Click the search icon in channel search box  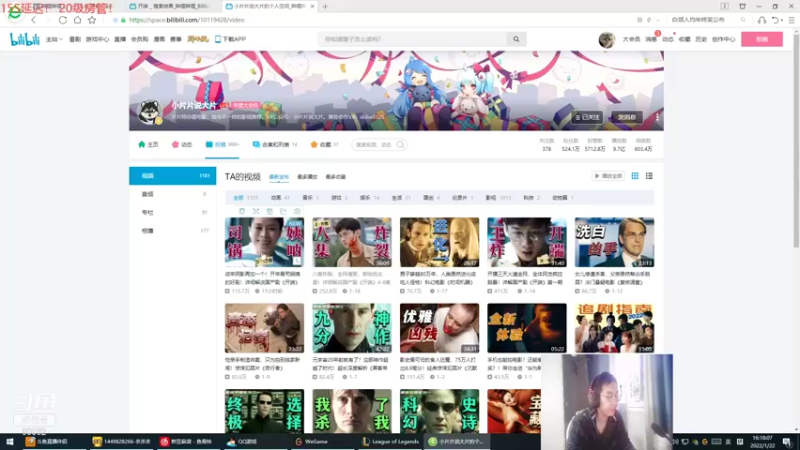[401, 145]
